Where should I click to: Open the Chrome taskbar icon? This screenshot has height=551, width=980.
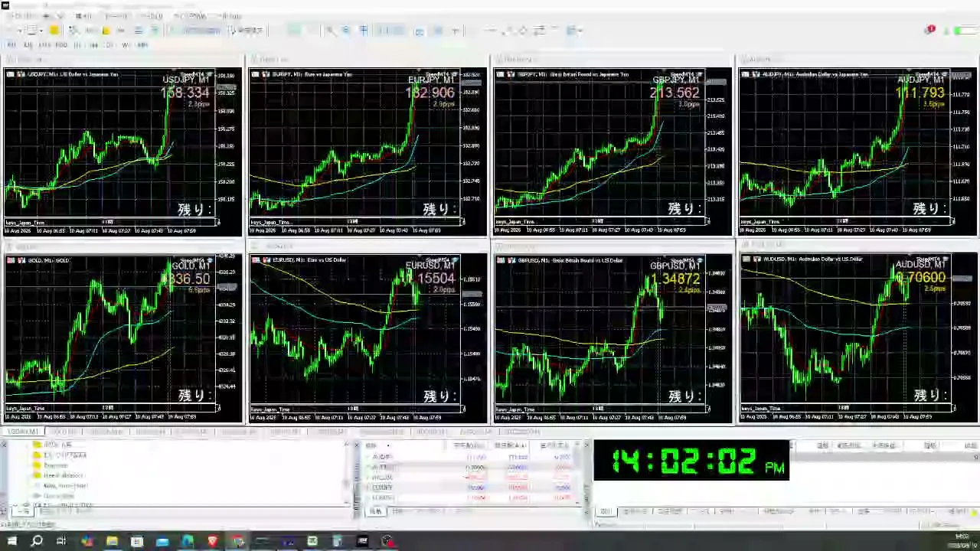pos(238,541)
